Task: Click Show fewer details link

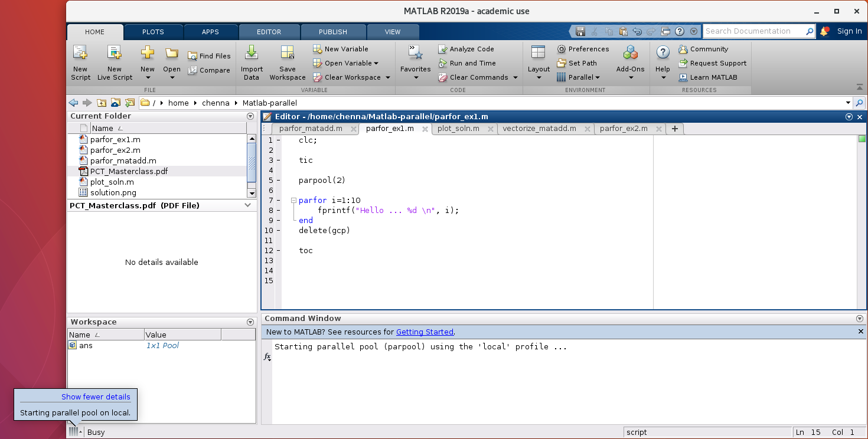Action: pyautogui.click(x=96, y=397)
